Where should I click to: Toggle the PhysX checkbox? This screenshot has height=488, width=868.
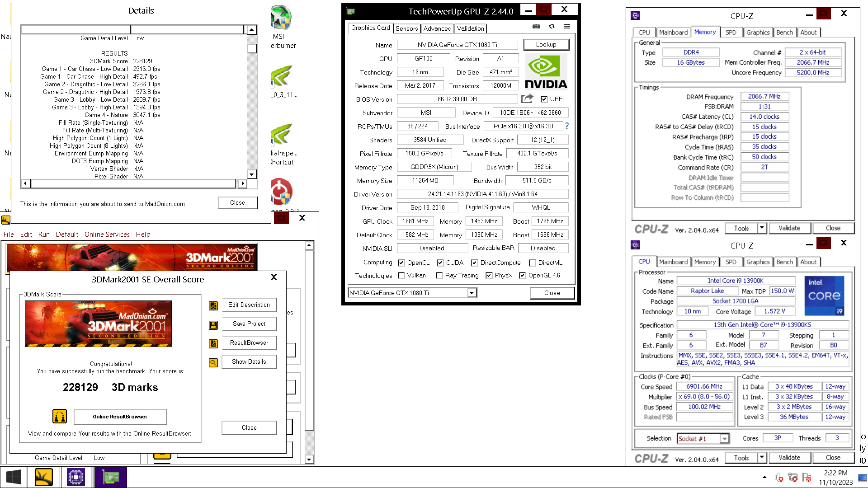click(489, 276)
